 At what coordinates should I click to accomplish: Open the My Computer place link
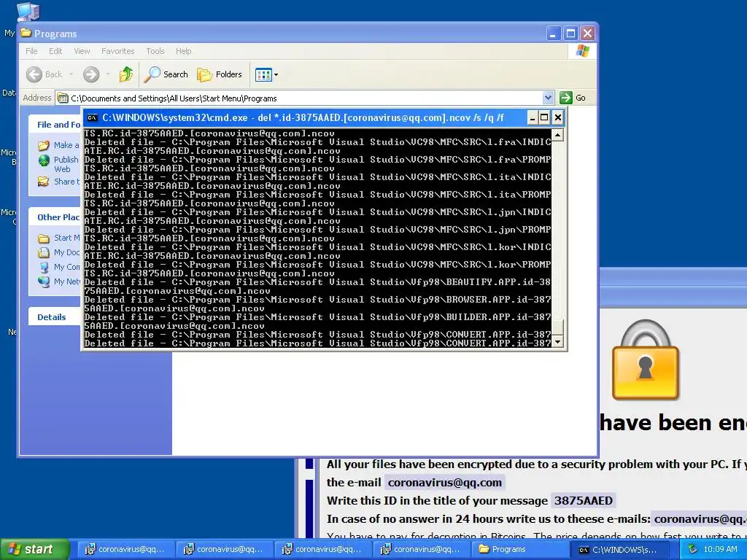[66, 267]
